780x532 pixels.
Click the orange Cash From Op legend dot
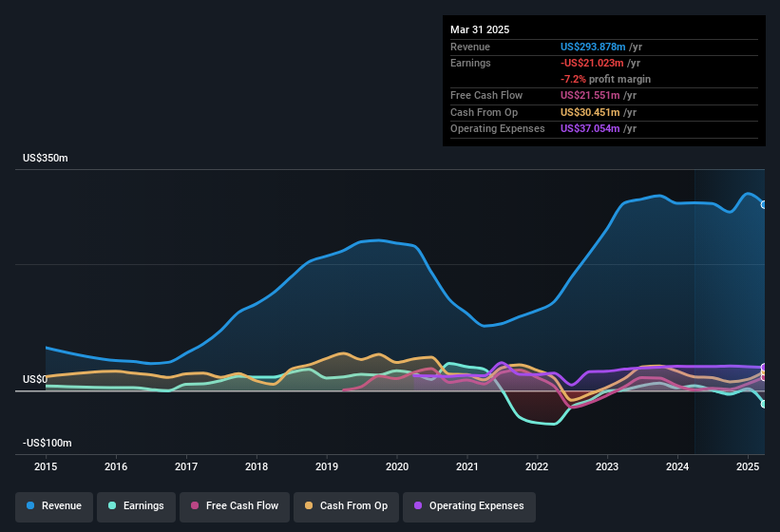[309, 505]
